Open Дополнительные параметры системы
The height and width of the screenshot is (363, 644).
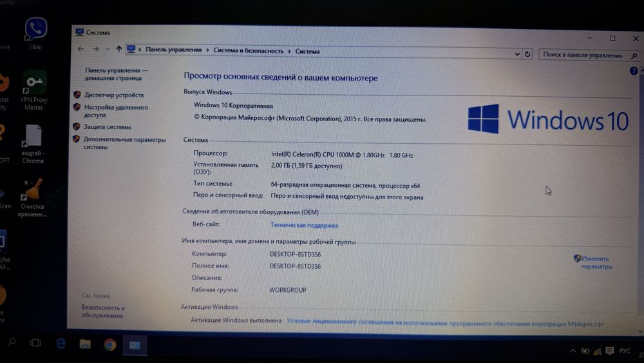click(124, 143)
